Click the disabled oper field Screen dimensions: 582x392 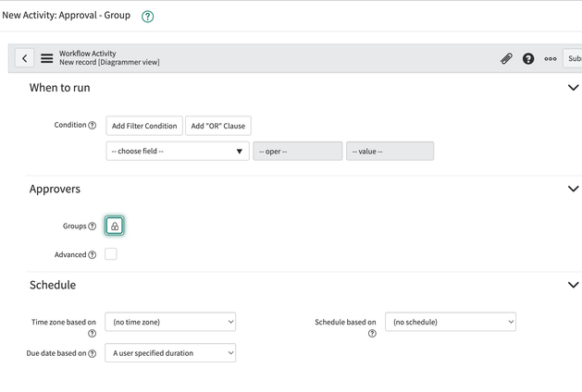(298, 151)
